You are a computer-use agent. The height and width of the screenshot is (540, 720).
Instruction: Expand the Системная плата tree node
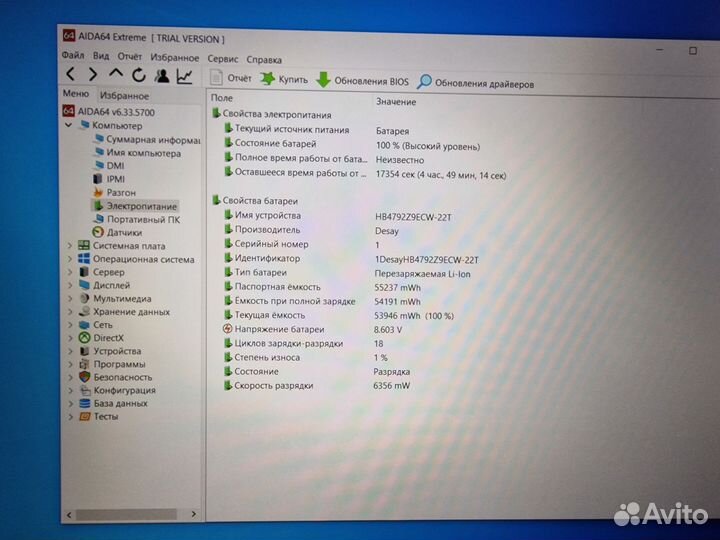point(69,245)
